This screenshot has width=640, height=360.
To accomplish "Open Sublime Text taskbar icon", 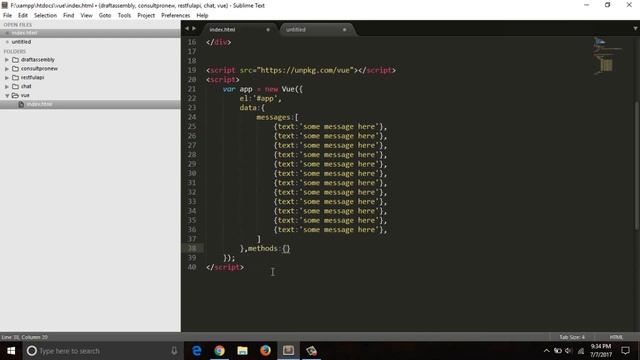I will click(289, 351).
